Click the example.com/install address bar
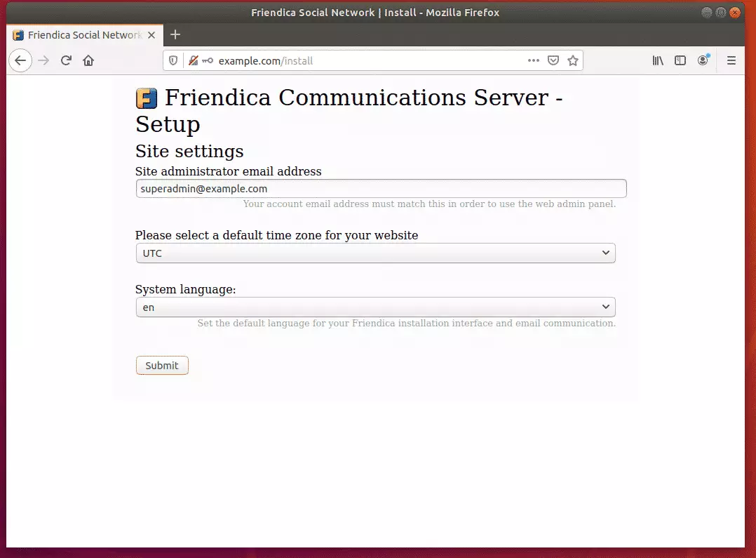This screenshot has width=756, height=558. 371,61
